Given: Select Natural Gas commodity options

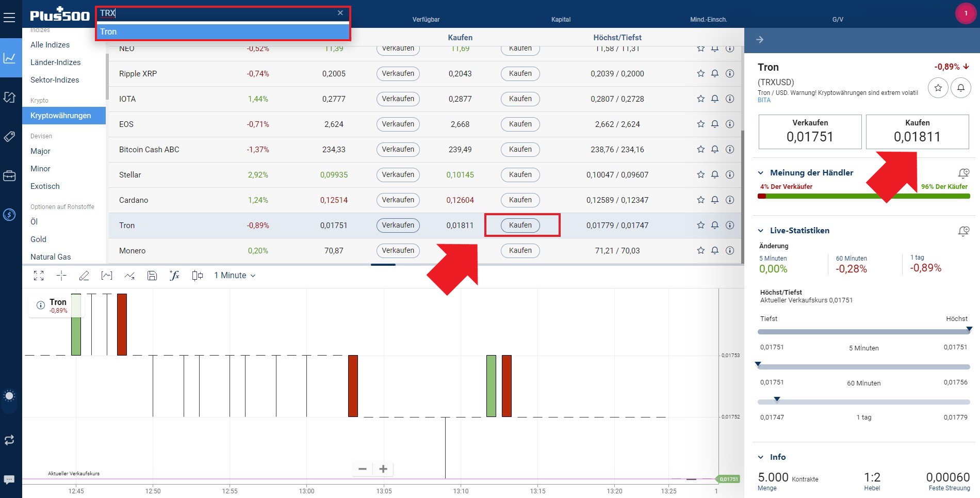Looking at the screenshot, I should pos(51,257).
